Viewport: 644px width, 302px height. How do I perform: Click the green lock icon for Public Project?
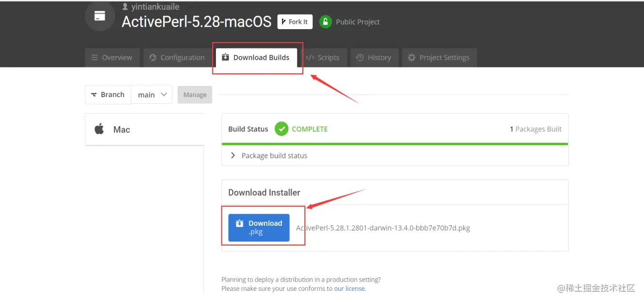(x=325, y=21)
